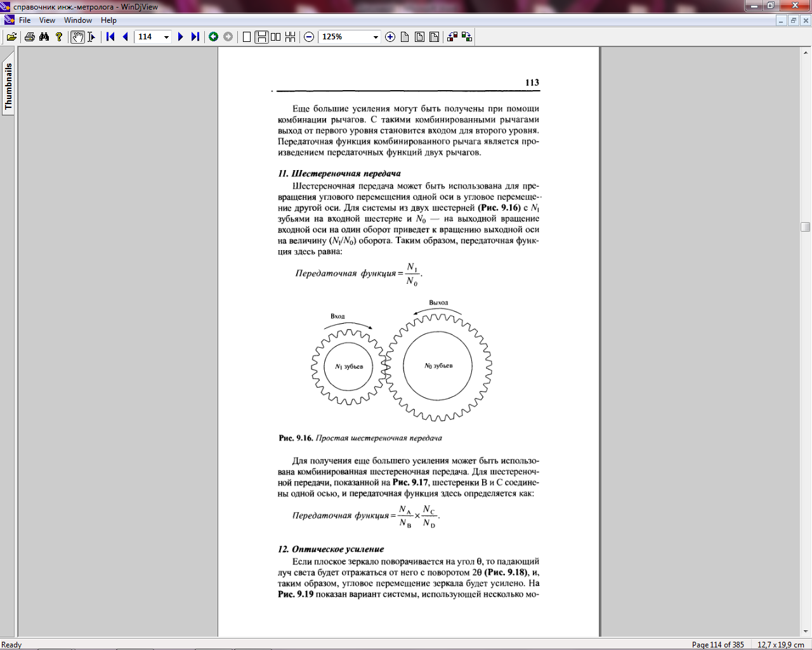Click the grey Forward navigation icon
812x650 pixels.
tap(228, 37)
